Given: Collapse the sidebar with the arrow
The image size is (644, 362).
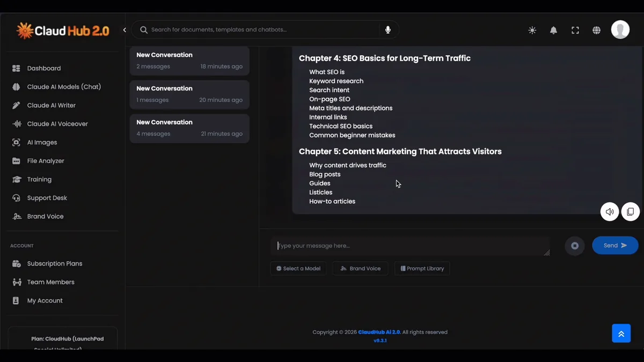Looking at the screenshot, I should point(125,30).
